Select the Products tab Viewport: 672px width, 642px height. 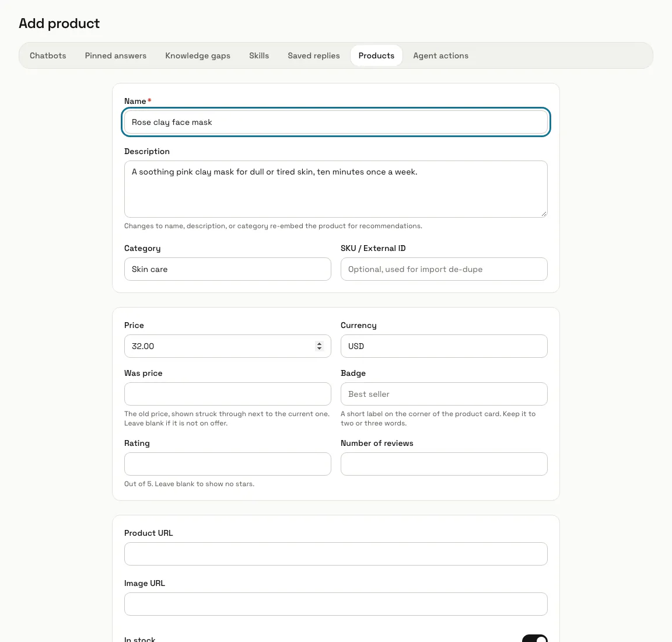coord(376,56)
